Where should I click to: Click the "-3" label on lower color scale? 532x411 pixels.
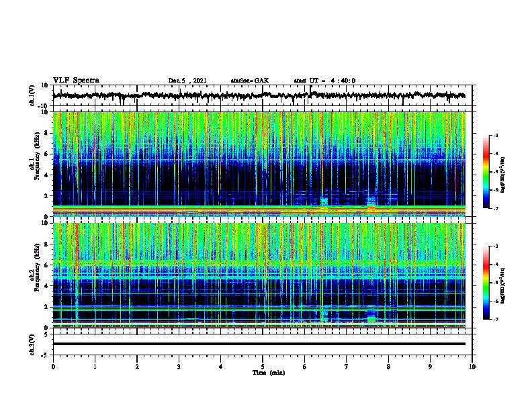pos(496,246)
